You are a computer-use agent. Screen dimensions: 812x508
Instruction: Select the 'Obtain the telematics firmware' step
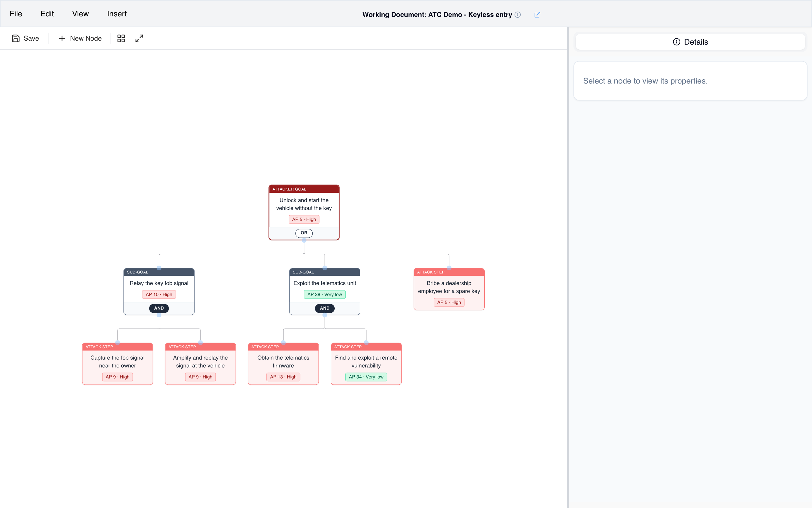(x=283, y=364)
